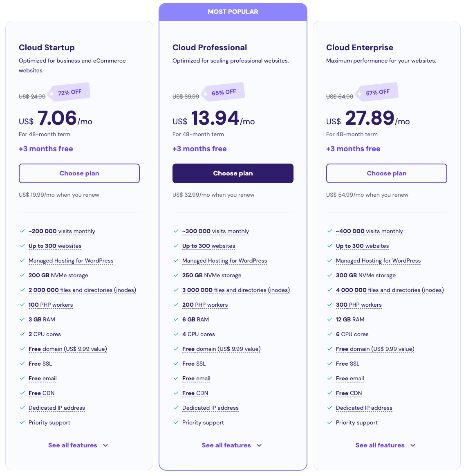Expand "See all features" under Cloud Enterprise
This screenshot has width=466, height=476.
[x=386, y=445]
